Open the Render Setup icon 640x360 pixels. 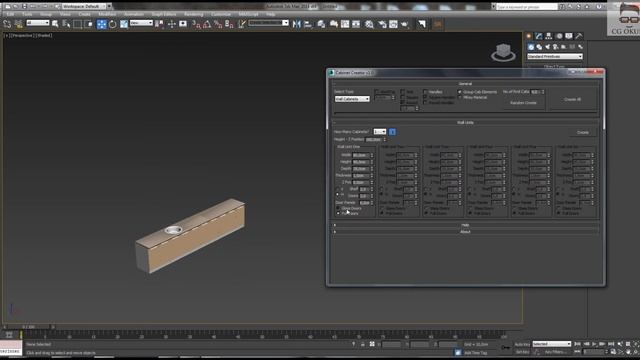pyautogui.click(x=382, y=24)
